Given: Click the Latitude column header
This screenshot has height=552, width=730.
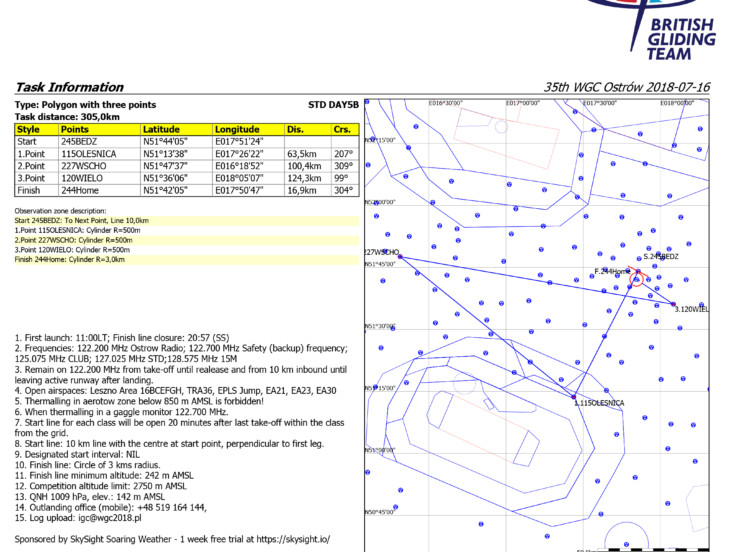Looking at the screenshot, I should click(x=162, y=129).
